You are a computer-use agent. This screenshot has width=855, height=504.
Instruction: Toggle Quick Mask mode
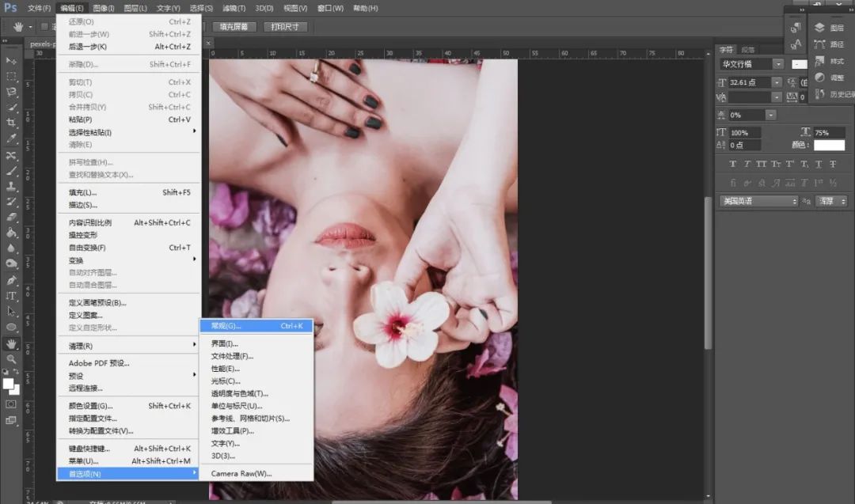(x=11, y=404)
